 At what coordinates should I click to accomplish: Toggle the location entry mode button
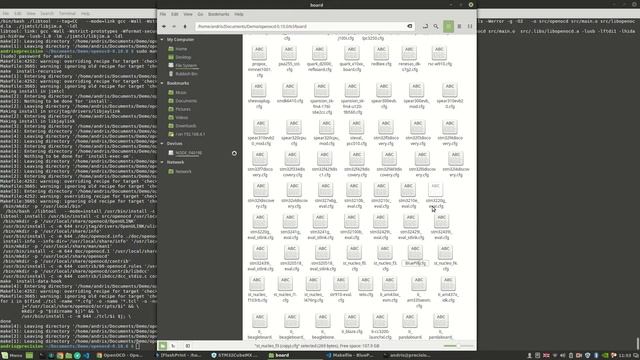[425, 27]
